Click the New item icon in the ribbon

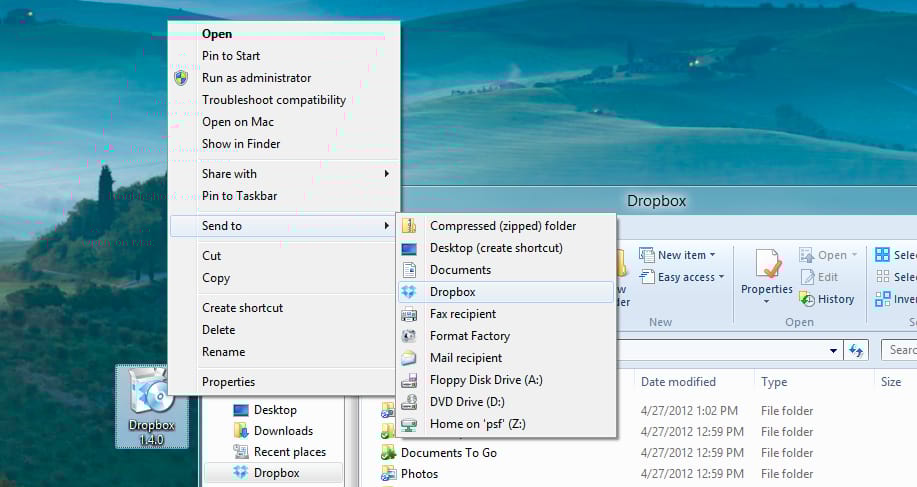[x=646, y=255]
